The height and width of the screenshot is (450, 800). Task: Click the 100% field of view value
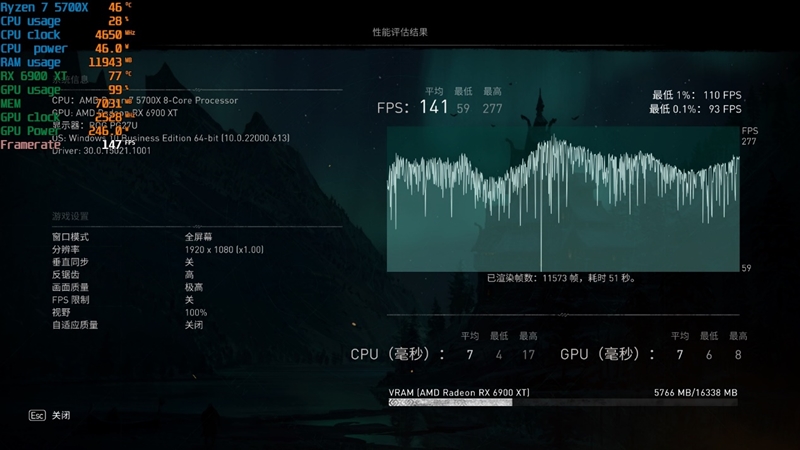coord(196,312)
